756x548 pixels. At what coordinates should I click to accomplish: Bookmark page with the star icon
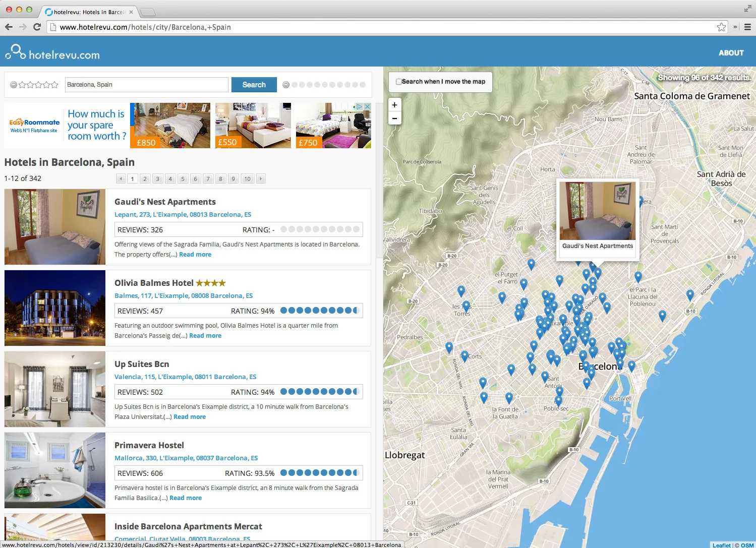[x=721, y=27]
